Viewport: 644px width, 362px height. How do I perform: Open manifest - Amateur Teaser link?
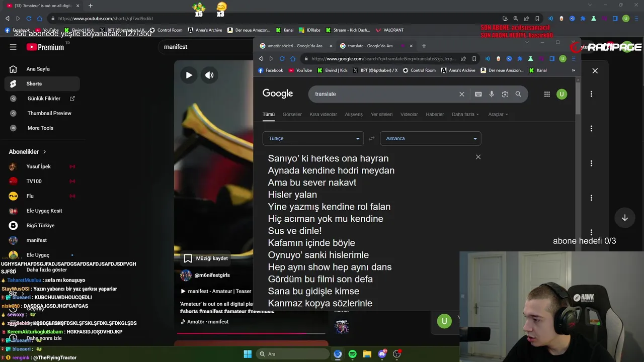(216, 291)
